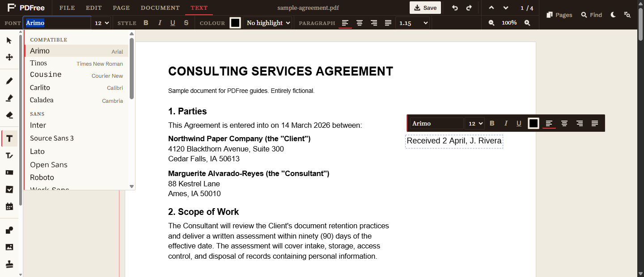Zoom in with plus magnifier

527,23
